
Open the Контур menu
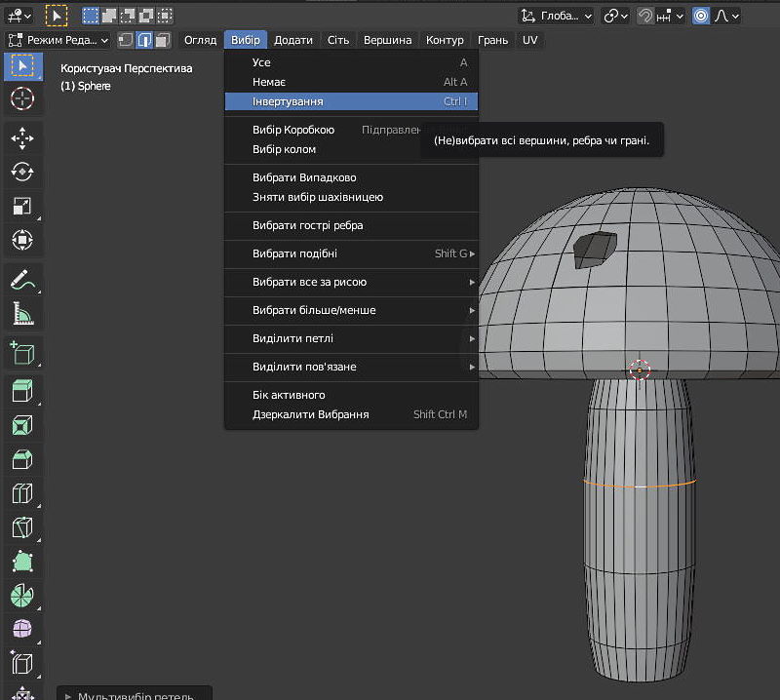click(445, 40)
